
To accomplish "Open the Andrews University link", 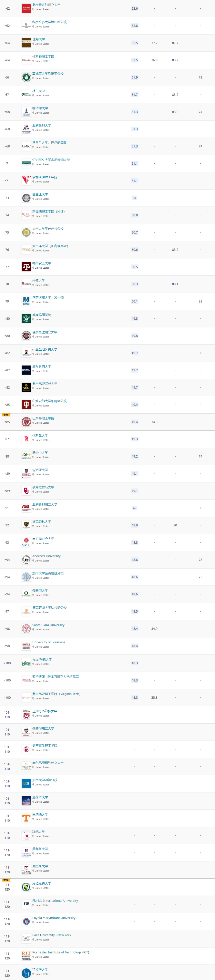I will (x=46, y=556).
